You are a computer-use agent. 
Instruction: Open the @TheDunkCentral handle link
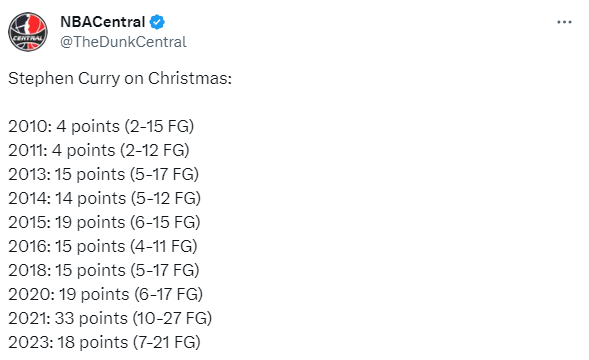click(123, 42)
